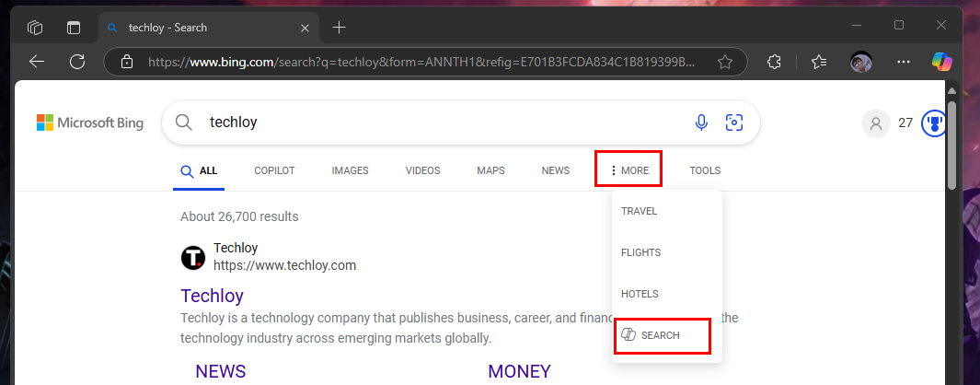Open the NEWS sitelink under Techloy
Screen dimensions: 980x385
pos(221,371)
